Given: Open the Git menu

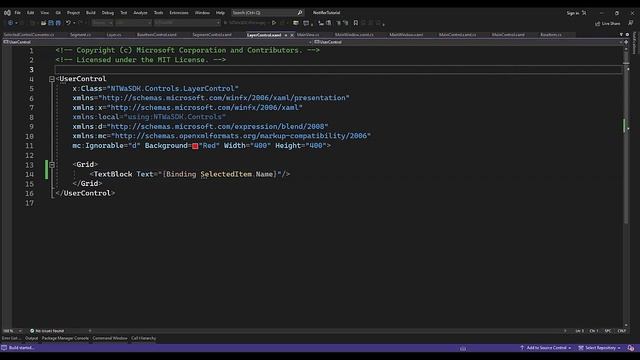Looking at the screenshot, I should coord(58,13).
